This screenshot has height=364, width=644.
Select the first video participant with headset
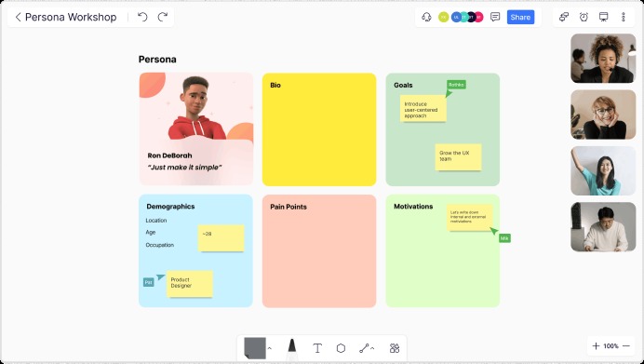603,59
